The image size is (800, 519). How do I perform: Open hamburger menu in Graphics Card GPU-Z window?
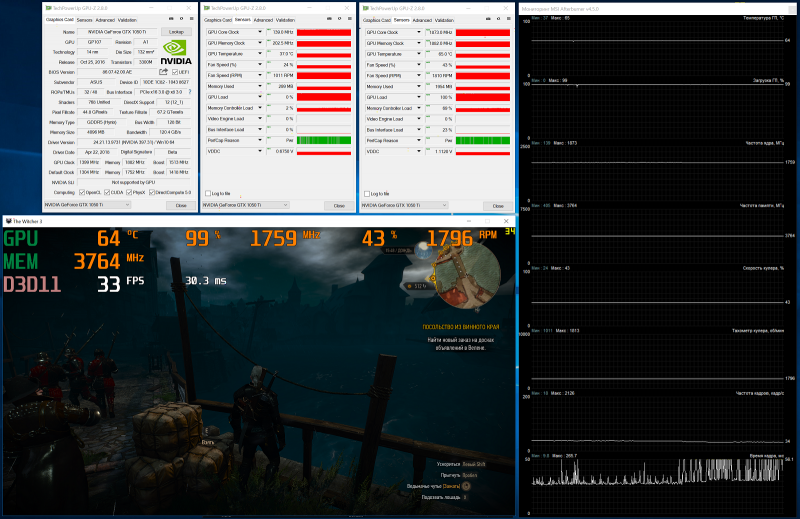point(192,18)
